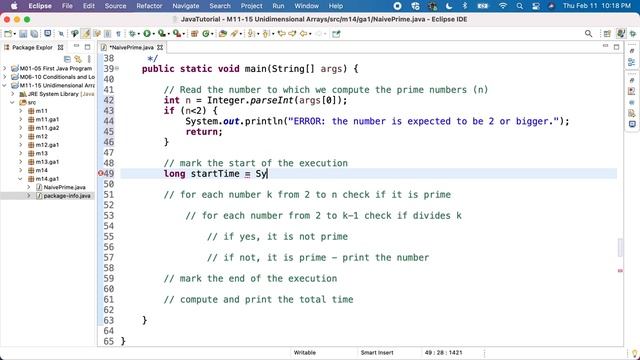Navigate Back with the yellow left arrow
This screenshot has width=640, height=360.
pyautogui.click(x=303, y=34)
